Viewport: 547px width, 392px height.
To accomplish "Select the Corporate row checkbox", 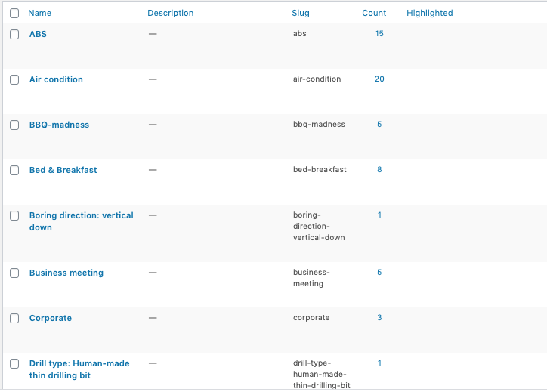I will click(x=14, y=319).
